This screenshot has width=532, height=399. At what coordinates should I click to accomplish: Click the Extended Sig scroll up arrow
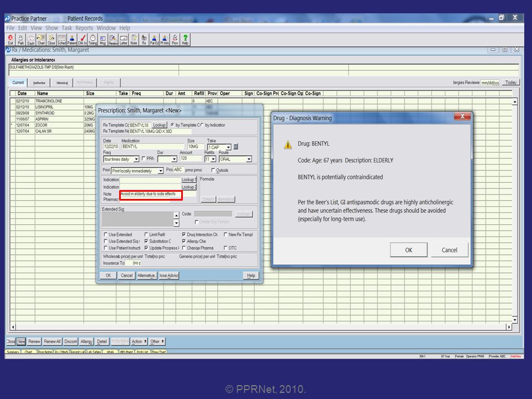coord(176,215)
